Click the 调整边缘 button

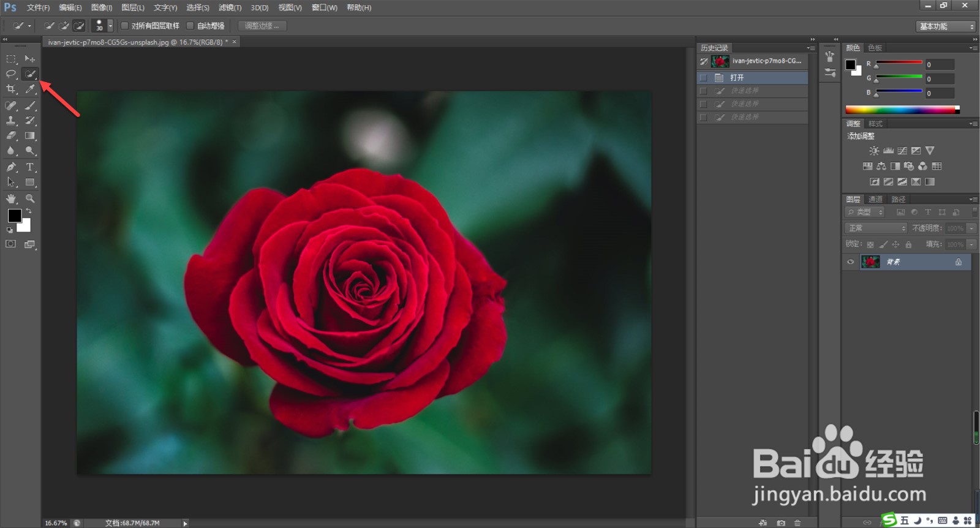click(x=262, y=26)
